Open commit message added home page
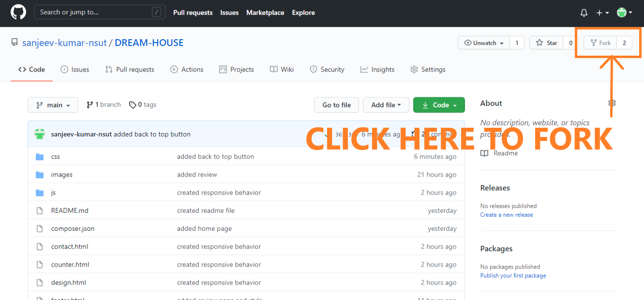Image resolution: width=644 pixels, height=300 pixels. click(x=204, y=228)
